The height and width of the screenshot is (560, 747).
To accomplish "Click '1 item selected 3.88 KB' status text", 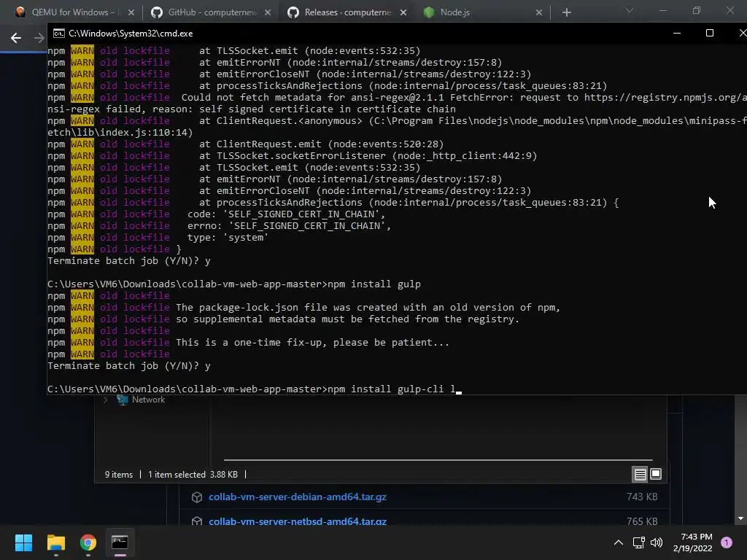I will pos(193,474).
